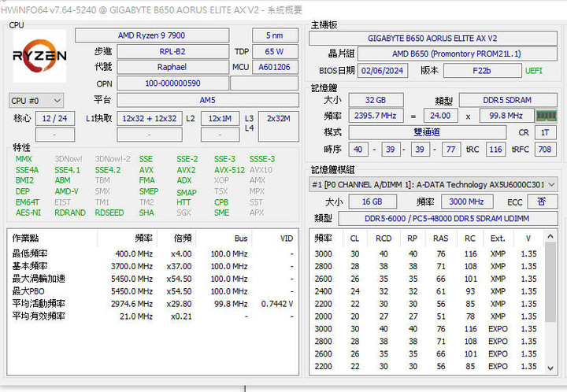567x392 pixels.
Task: Click the 12x1M L2 cache value
Action: point(220,119)
